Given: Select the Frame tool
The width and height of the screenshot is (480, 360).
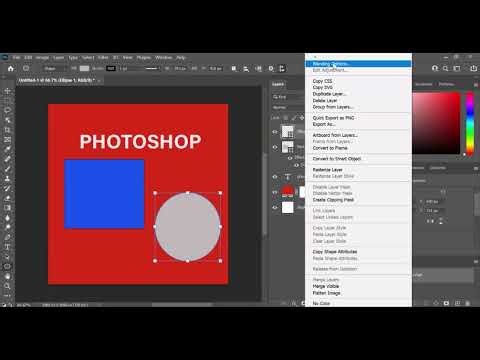Looking at the screenshot, I should (x=7, y=139).
